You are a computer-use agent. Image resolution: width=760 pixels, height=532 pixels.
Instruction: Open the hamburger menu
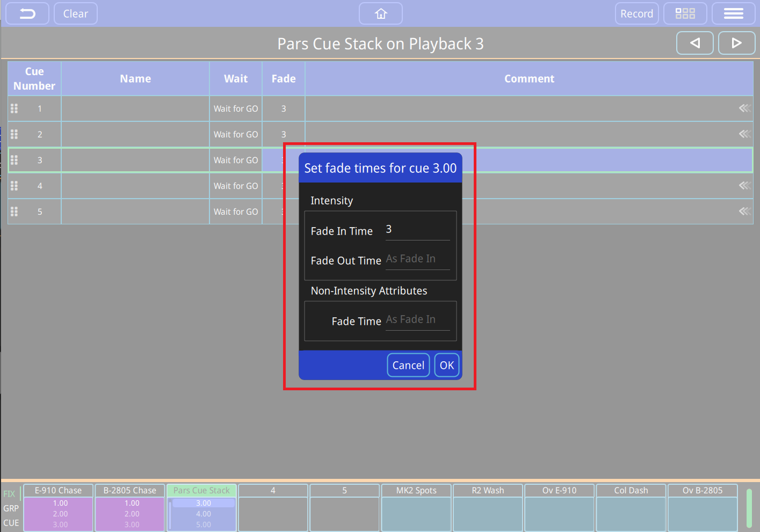click(733, 13)
